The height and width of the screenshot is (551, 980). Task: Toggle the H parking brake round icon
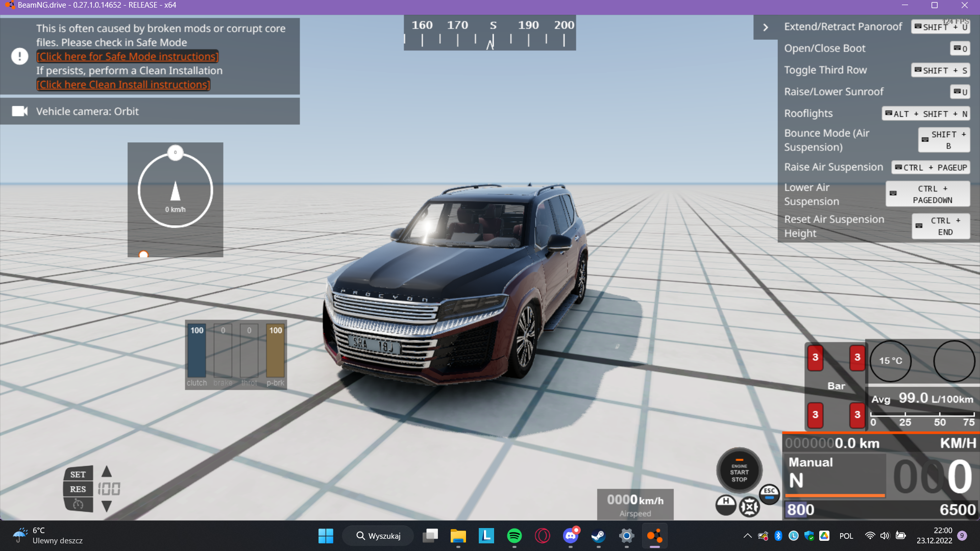click(x=726, y=505)
